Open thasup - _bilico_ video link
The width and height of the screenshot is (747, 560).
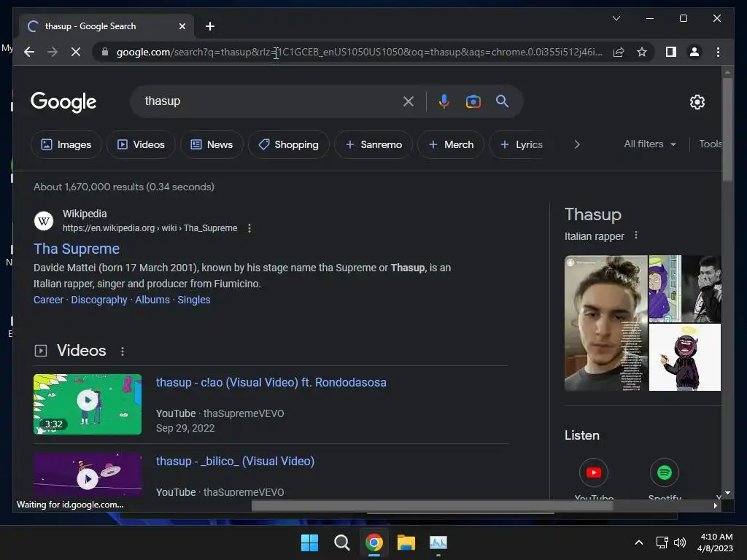click(236, 461)
